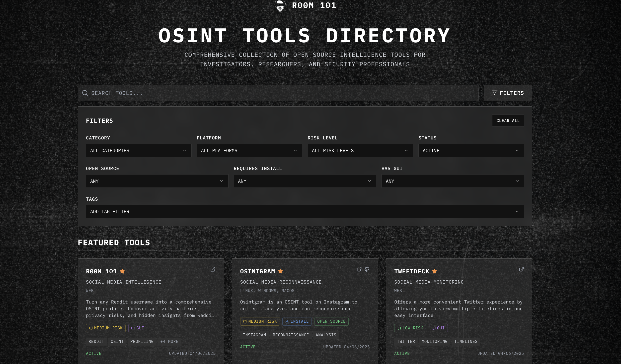Click Social Media Intelligence category text
Viewport: 621px width, 364px height.
124,282
